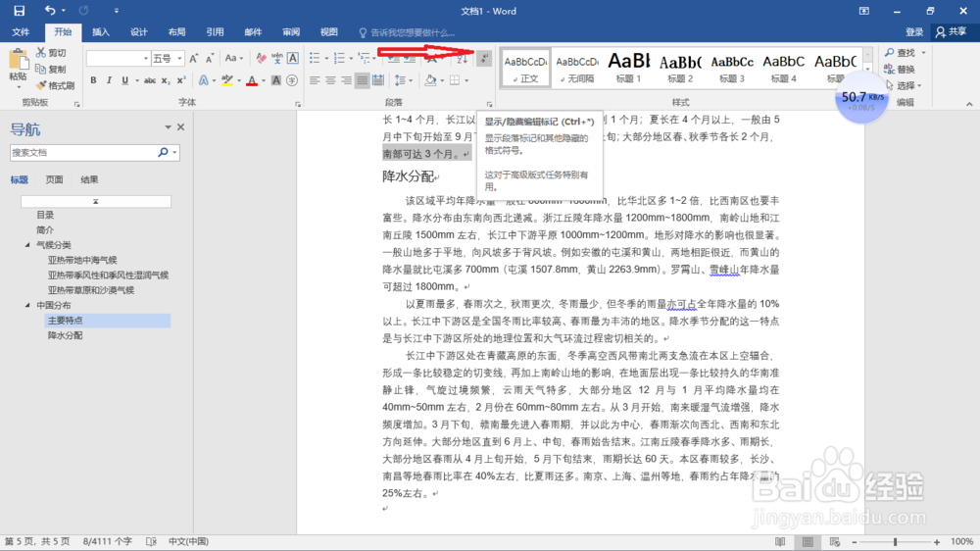Switch to read mode view in the status bar

pyautogui.click(x=780, y=541)
